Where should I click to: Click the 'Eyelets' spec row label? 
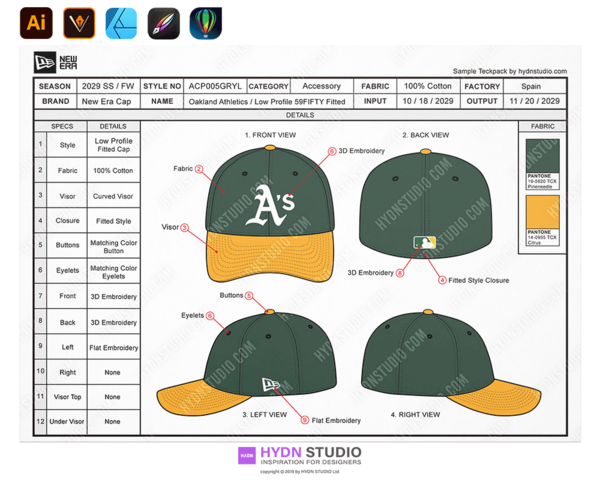tap(67, 270)
